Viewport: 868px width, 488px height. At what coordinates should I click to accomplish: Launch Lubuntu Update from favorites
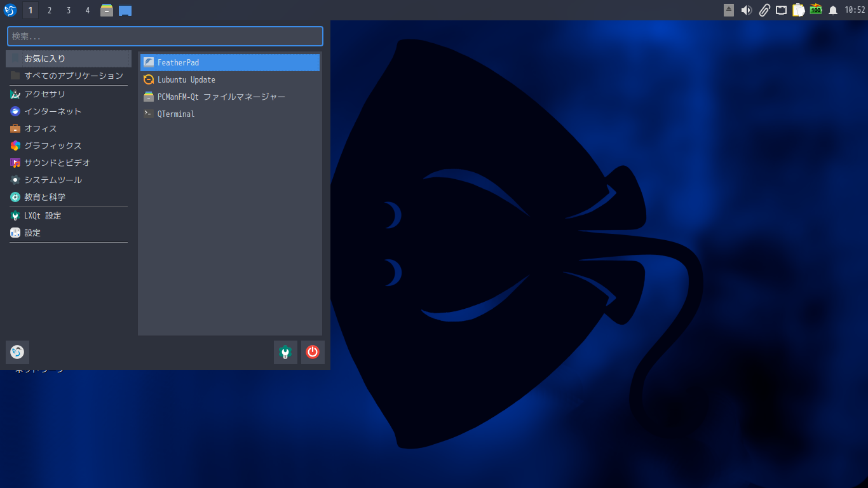coord(230,79)
